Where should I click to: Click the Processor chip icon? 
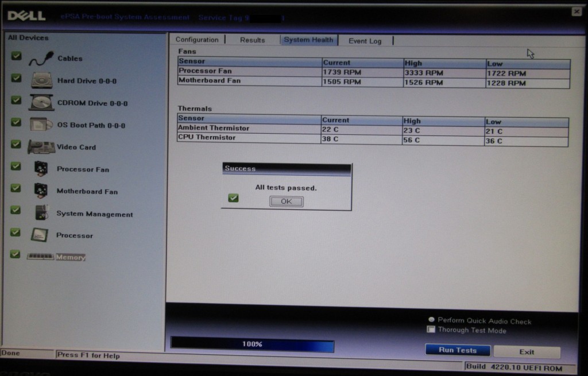(x=39, y=235)
